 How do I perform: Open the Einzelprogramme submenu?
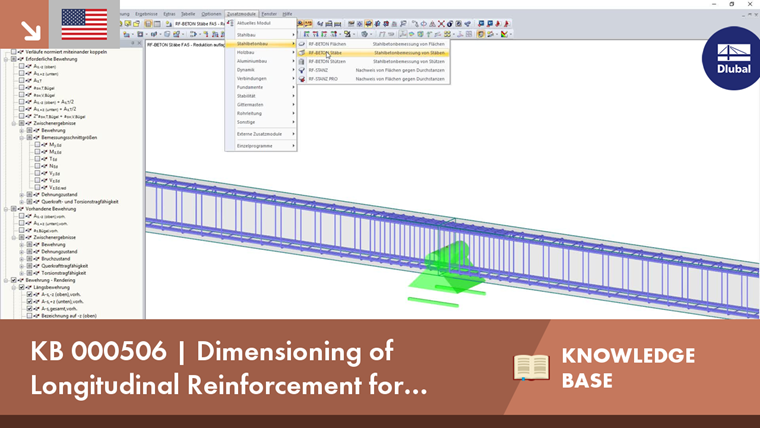pos(261,145)
